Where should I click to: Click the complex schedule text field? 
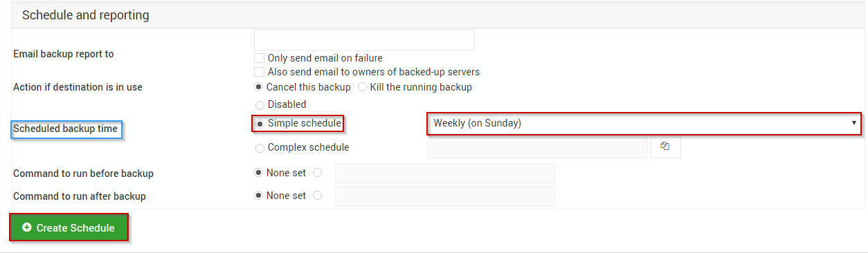tap(537, 147)
